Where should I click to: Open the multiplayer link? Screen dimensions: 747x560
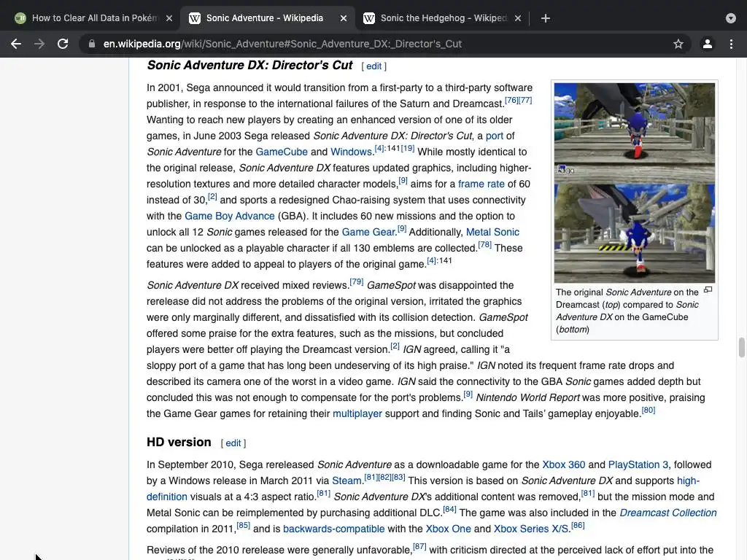click(357, 414)
